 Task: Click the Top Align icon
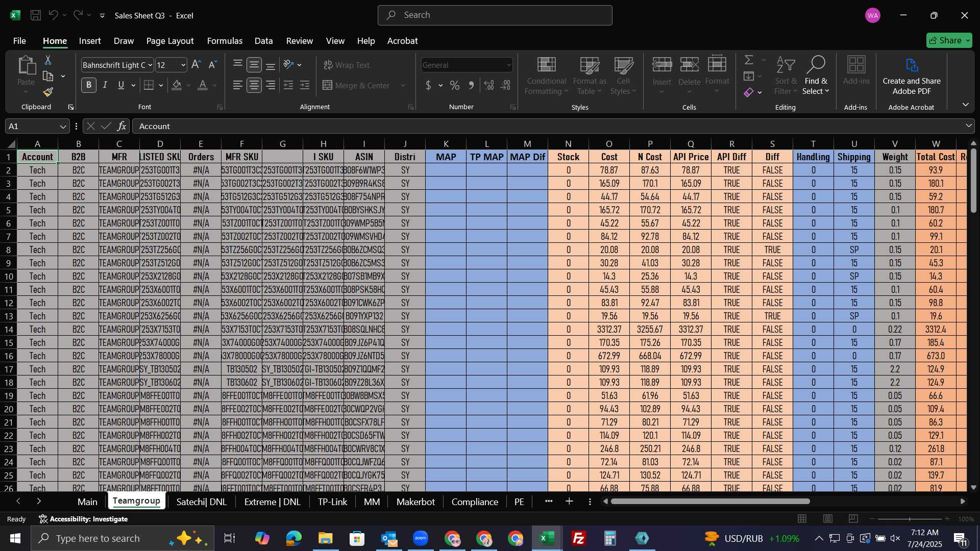(238, 65)
